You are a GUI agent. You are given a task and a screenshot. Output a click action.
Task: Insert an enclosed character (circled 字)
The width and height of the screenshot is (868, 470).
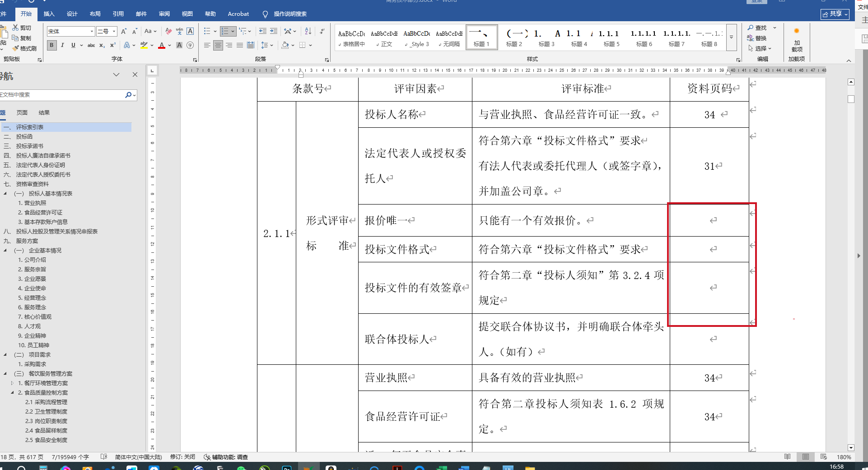[x=190, y=45]
